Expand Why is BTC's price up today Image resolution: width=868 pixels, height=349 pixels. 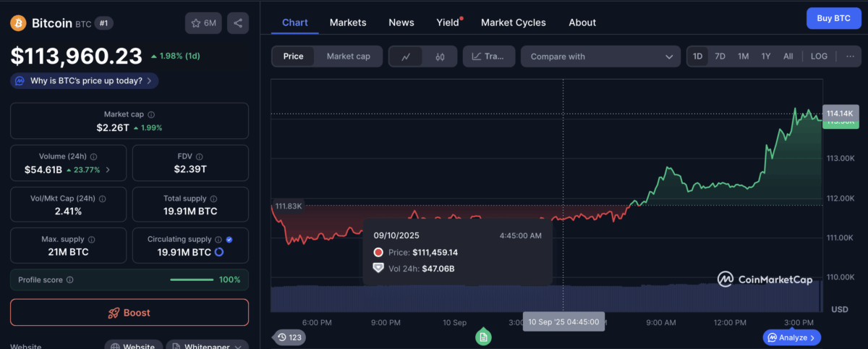click(85, 81)
